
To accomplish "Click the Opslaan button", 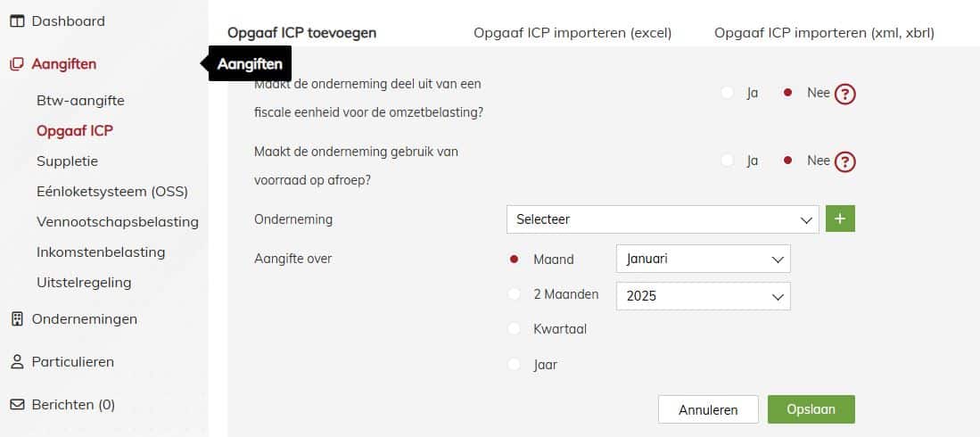I will tap(811, 409).
